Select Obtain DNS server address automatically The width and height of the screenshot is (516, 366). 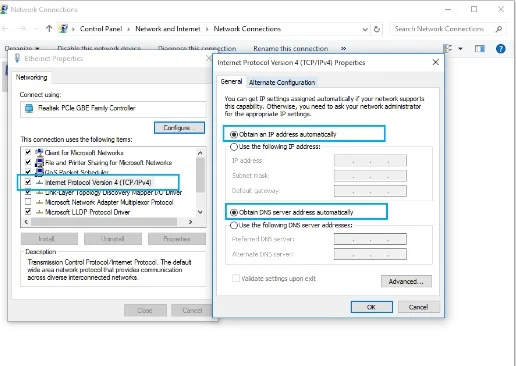pos(234,212)
